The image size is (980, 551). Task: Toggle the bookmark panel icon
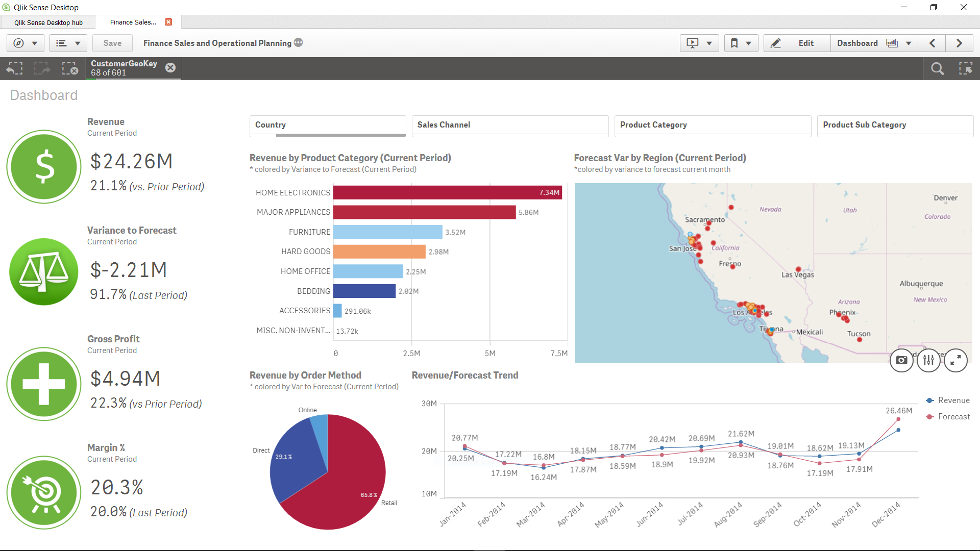[x=733, y=42]
